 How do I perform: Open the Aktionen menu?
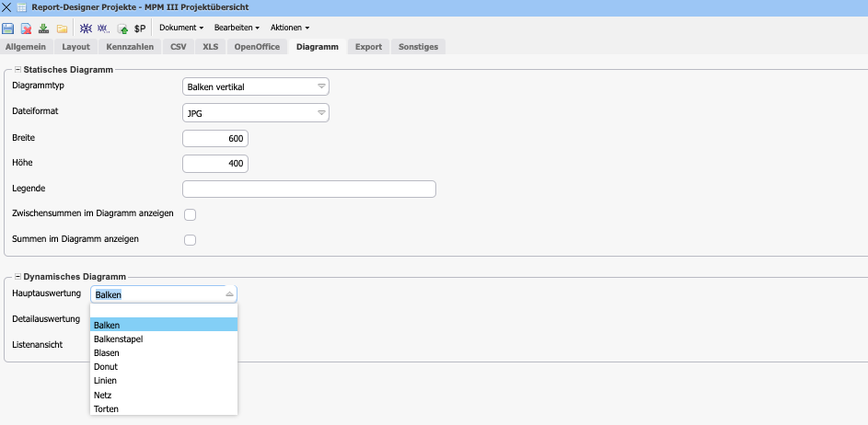click(289, 28)
